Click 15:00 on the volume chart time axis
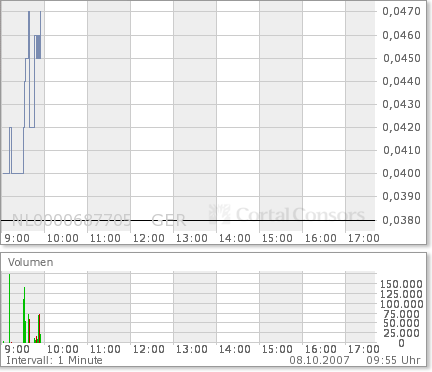The height and width of the screenshot is (372, 432). pos(277,350)
